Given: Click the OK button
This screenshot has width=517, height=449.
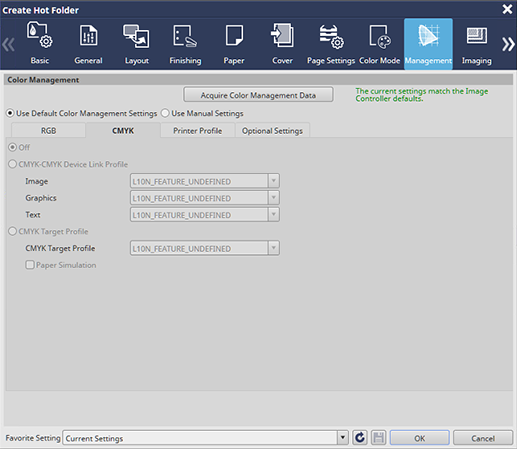Looking at the screenshot, I should point(420,438).
